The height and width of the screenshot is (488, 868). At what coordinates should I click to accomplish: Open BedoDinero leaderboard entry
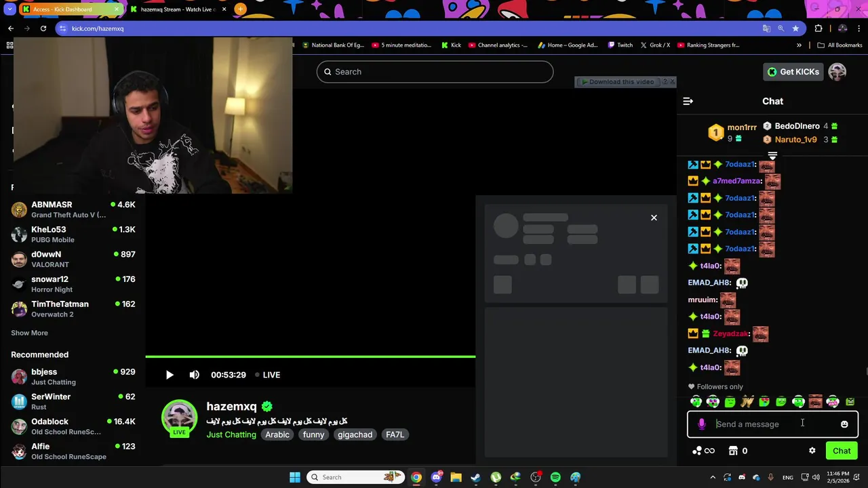800,126
